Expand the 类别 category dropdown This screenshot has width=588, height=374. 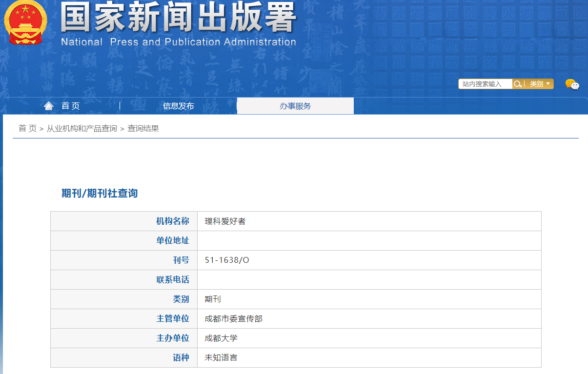point(540,84)
